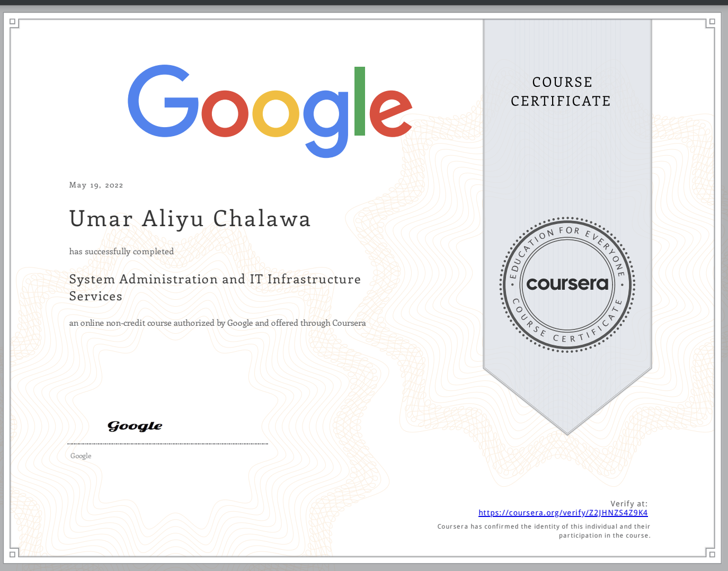
Task: Click the 'has successfully completed' text
Action: 121,252
